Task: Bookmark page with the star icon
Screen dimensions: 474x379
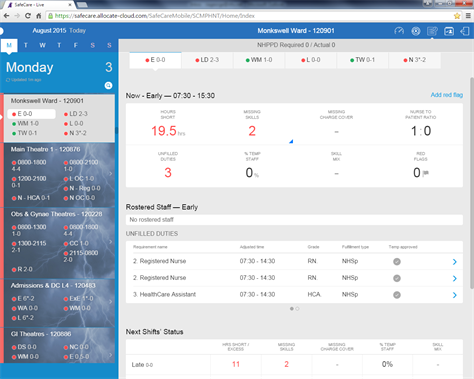Action: point(457,16)
